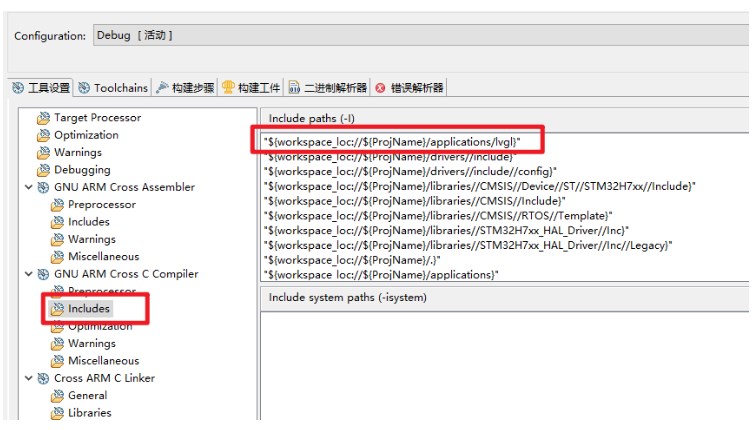Click the C Compiler Miscellaneous icon
756x430 pixels.
coord(57,361)
